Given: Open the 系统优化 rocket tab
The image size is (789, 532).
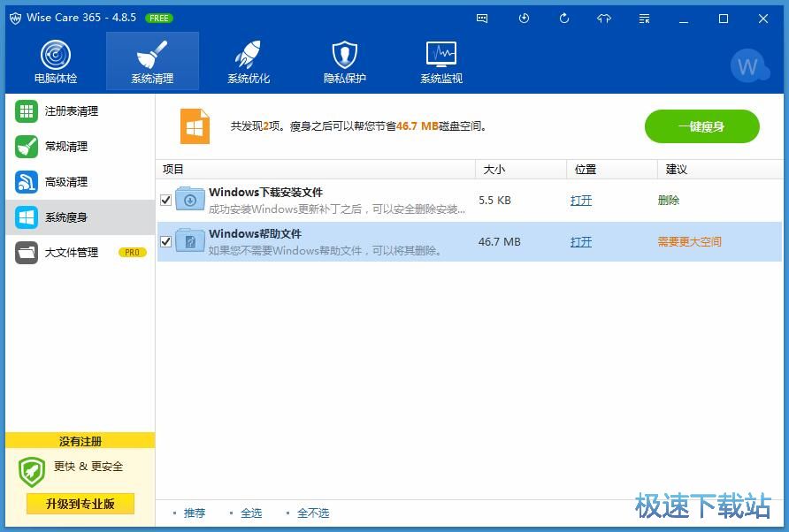Looking at the screenshot, I should (249, 61).
